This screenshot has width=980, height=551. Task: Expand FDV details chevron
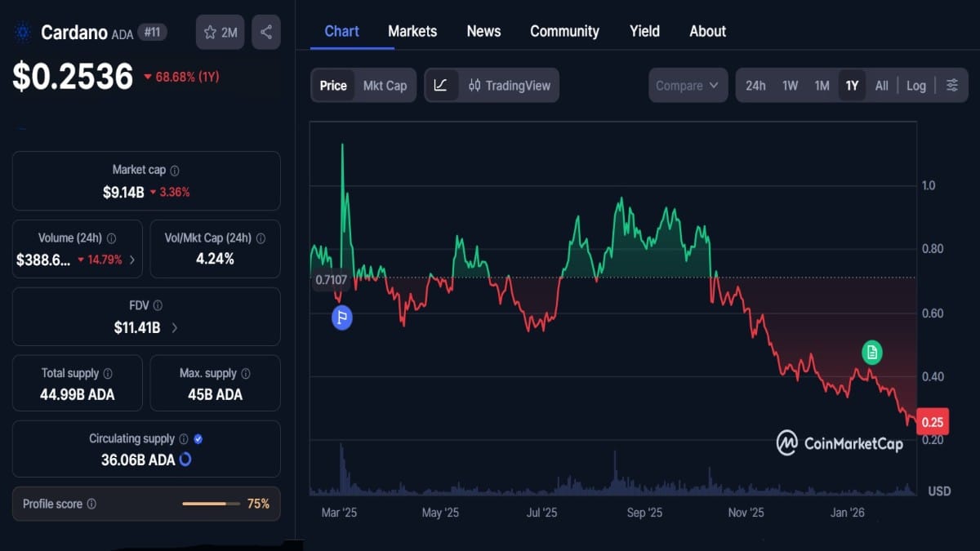174,327
